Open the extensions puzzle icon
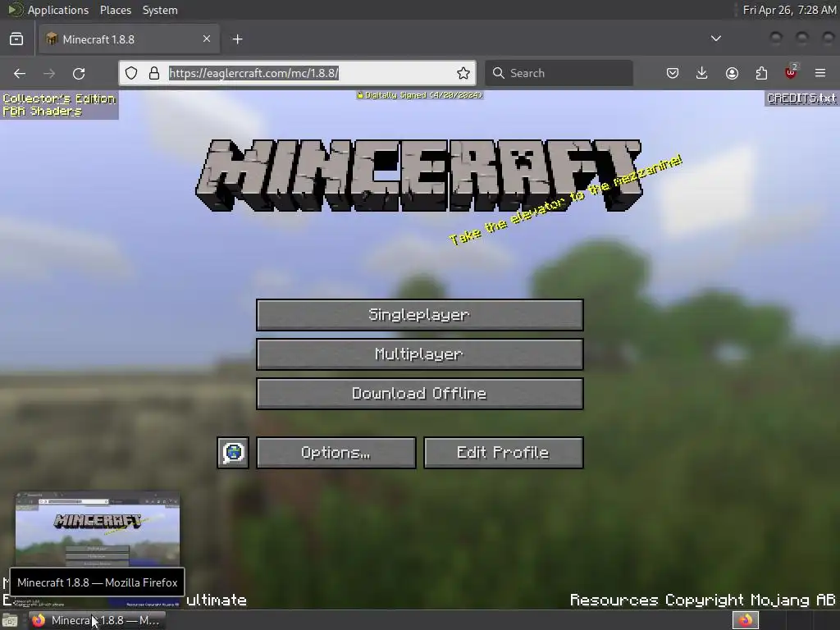Screen dimensions: 840x630 pyautogui.click(x=761, y=73)
